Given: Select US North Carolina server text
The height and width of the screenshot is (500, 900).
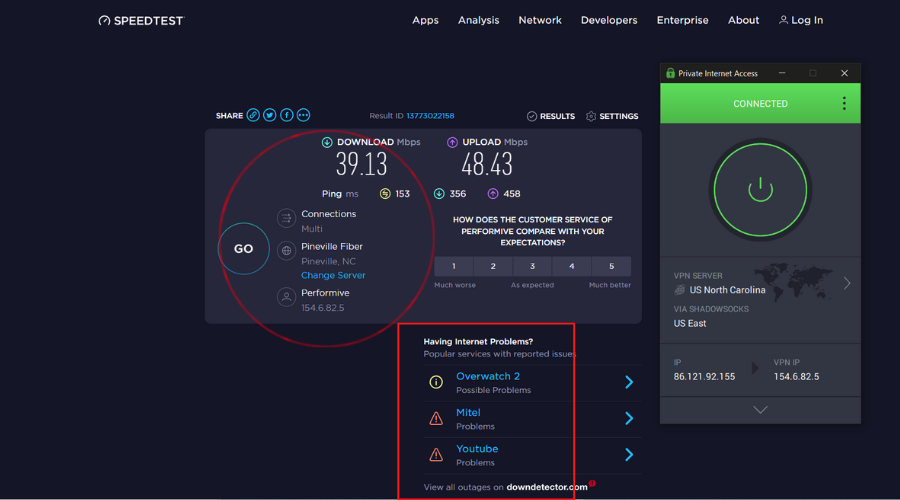Looking at the screenshot, I should 727,290.
